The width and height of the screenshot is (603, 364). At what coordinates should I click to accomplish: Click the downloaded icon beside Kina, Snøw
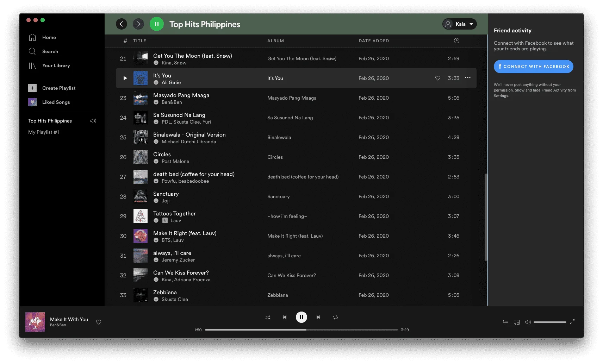click(156, 63)
